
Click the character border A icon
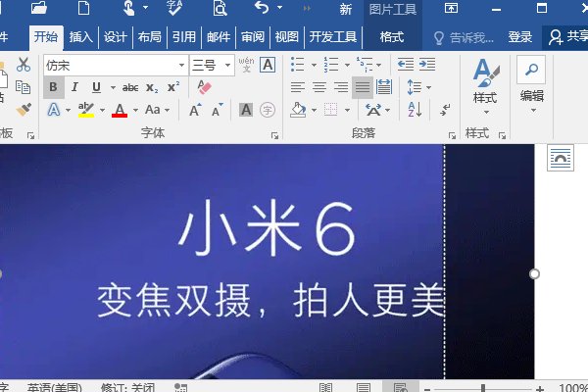[x=268, y=65]
